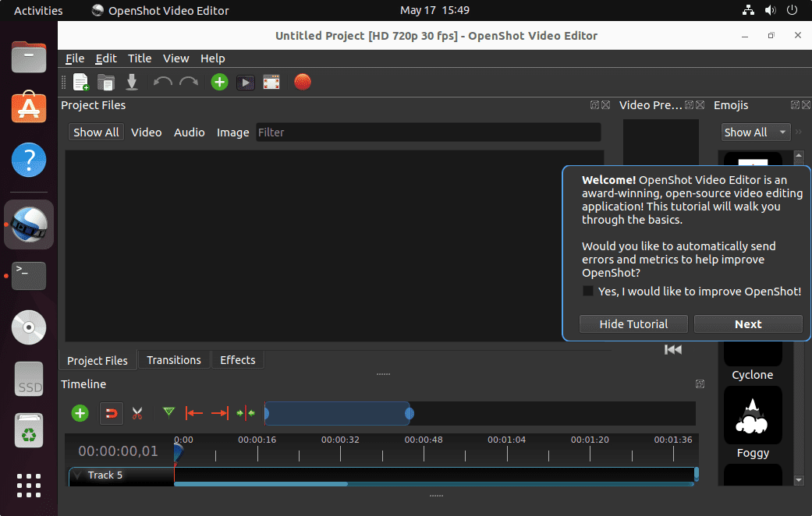The image size is (812, 516).
Task: Click the Filter text field
Action: pyautogui.click(x=429, y=133)
